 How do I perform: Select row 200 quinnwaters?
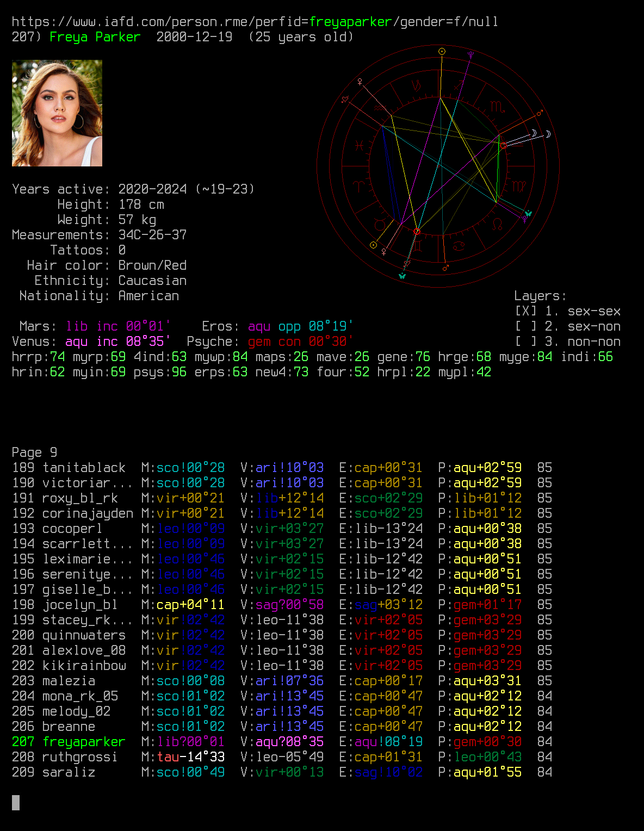(282, 635)
